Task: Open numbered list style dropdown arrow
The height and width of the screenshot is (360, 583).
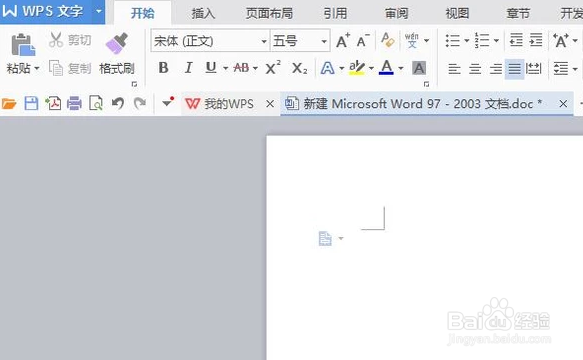Action: [496, 41]
